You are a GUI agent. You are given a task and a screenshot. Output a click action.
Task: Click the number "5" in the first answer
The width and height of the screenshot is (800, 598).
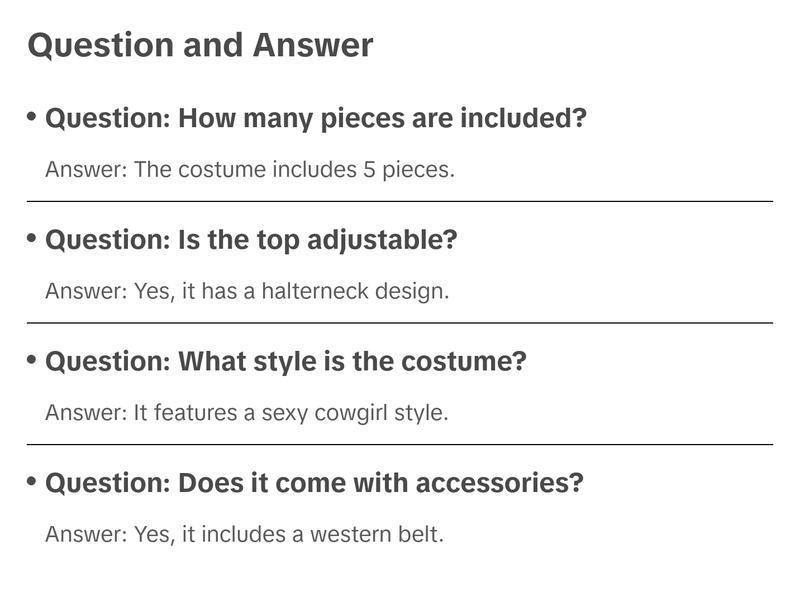(370, 170)
